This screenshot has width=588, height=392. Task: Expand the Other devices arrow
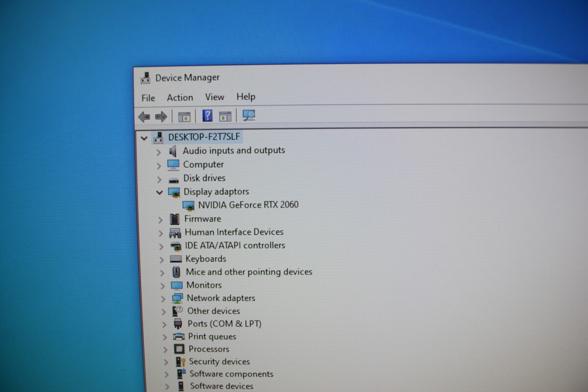(x=164, y=312)
